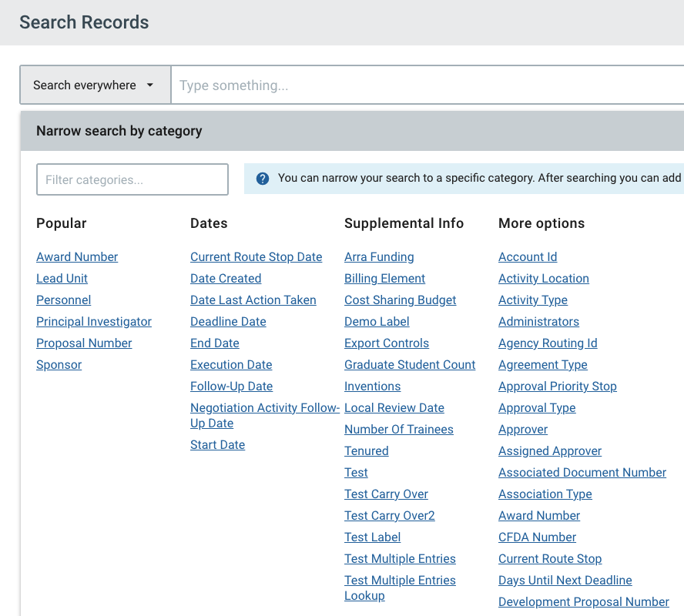Image resolution: width=684 pixels, height=616 pixels.
Task: Choose the Execution Date link
Action: point(231,365)
